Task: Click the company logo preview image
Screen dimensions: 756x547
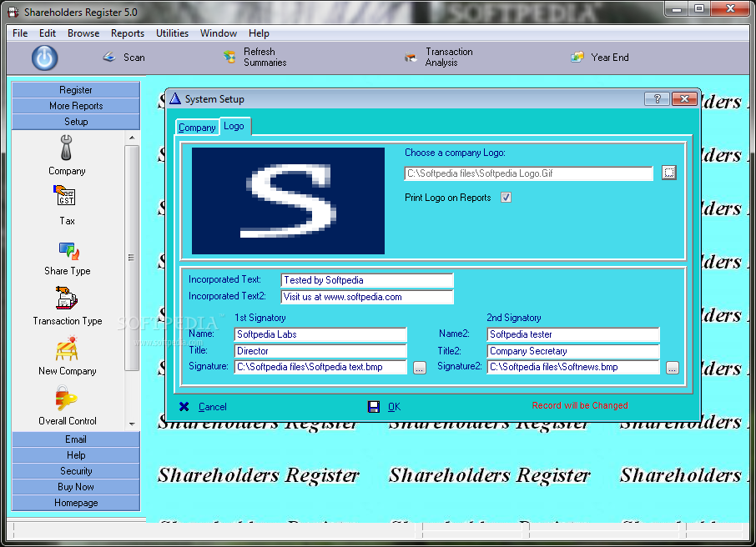Action: 289,201
